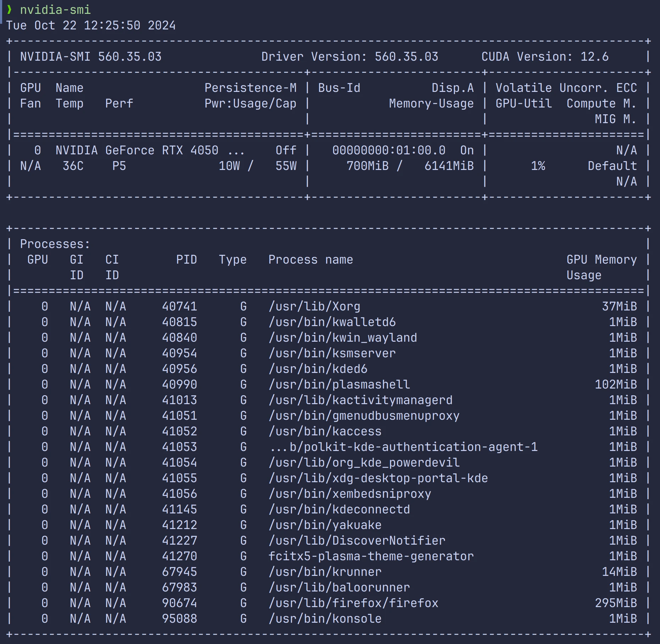The height and width of the screenshot is (644, 660).
Task: Click the /usr/bin/plasmashell process name
Action: click(339, 385)
